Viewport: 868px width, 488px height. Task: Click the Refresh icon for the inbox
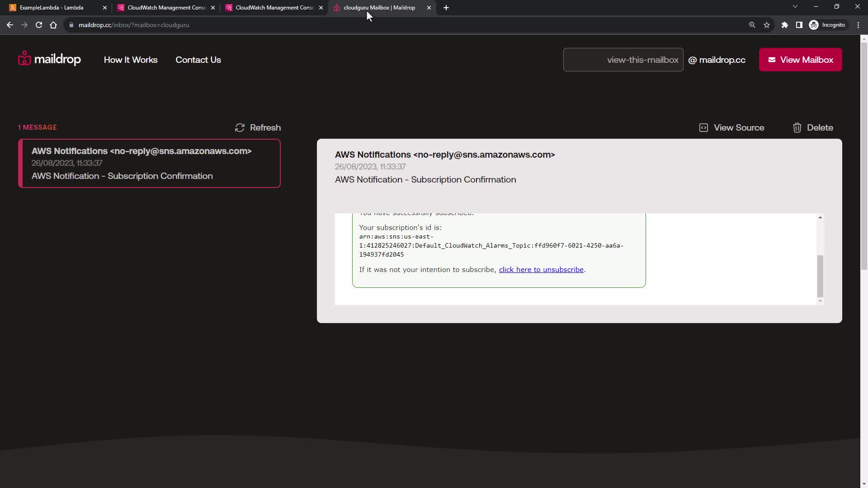240,128
